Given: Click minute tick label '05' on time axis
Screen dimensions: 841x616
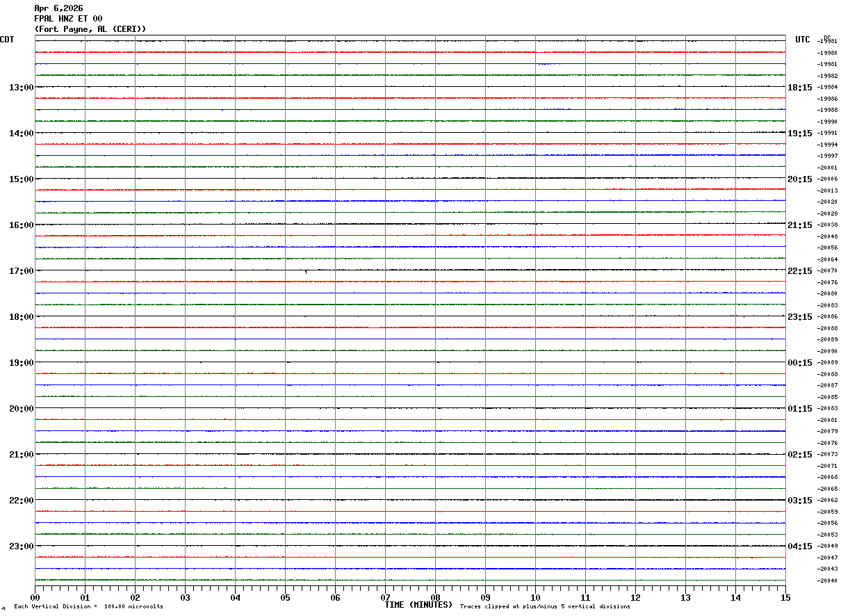Looking at the screenshot, I should pyautogui.click(x=286, y=597).
